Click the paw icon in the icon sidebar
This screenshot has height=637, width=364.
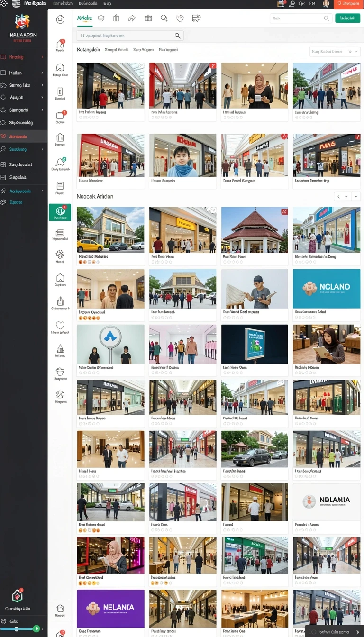(60, 394)
